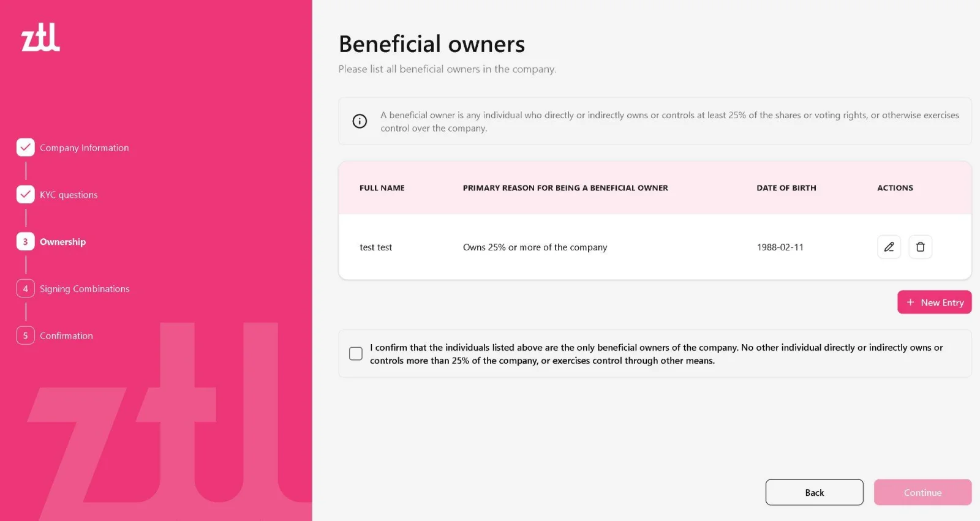Click the Continue button
The image size is (980, 521).
923,492
